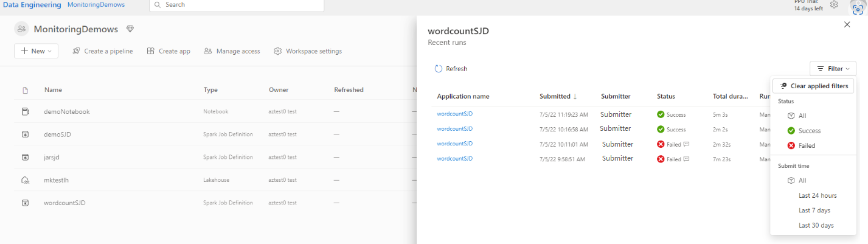Sort by Submitter column header
Screen dimensions: 868x244
point(616,96)
